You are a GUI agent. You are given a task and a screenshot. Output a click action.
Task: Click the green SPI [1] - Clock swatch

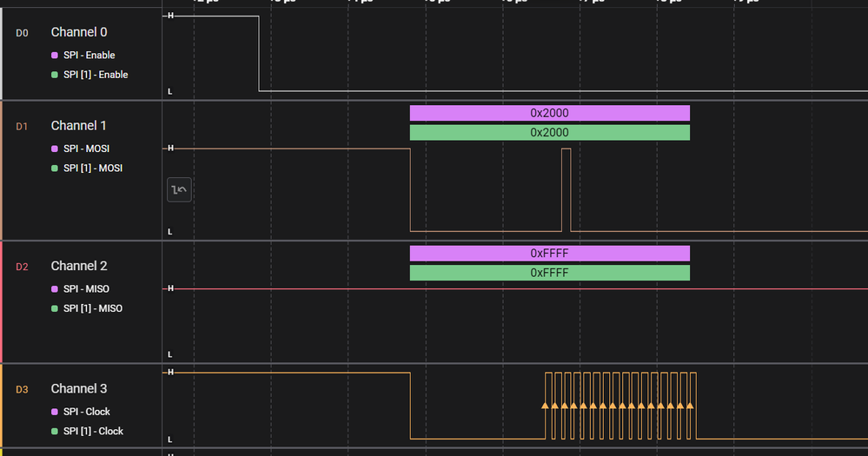pos(54,431)
